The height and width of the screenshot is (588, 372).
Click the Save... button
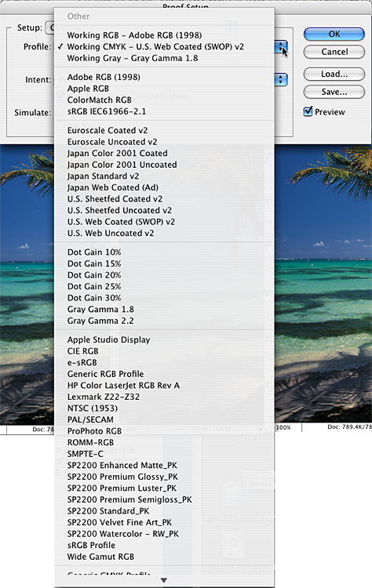pyautogui.click(x=334, y=92)
